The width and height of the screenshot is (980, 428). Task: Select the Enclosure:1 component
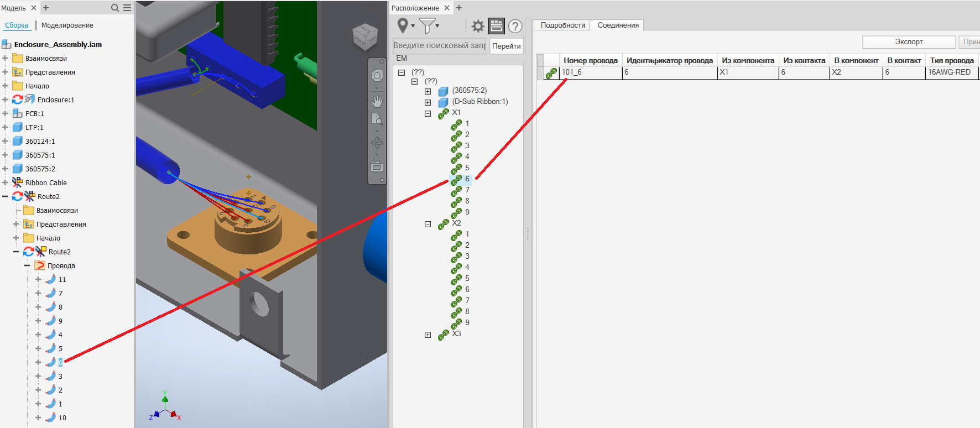click(x=56, y=100)
